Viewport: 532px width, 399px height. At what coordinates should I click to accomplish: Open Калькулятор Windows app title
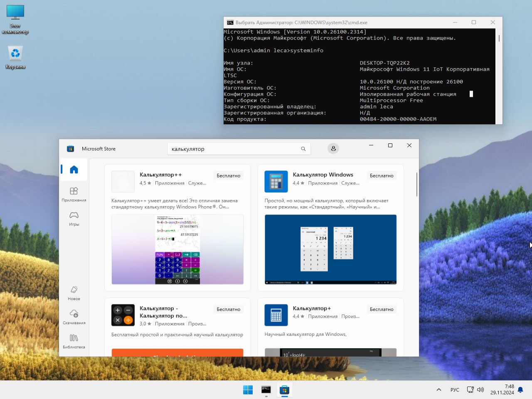[x=323, y=175]
